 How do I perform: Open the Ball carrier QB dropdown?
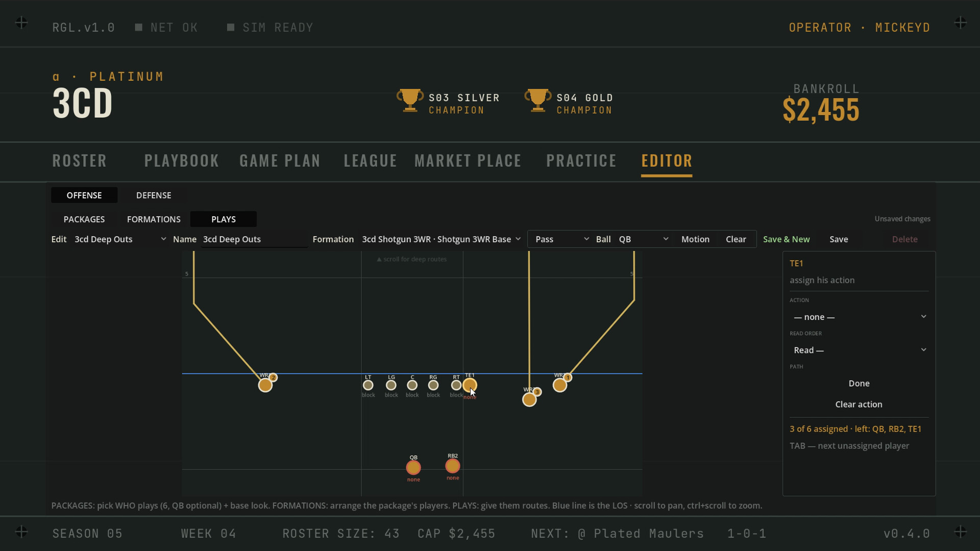click(643, 239)
